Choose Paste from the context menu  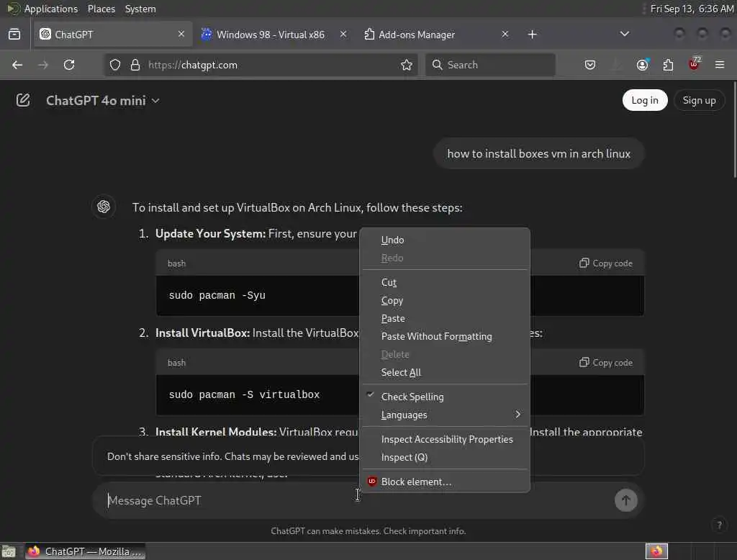(x=445, y=318)
